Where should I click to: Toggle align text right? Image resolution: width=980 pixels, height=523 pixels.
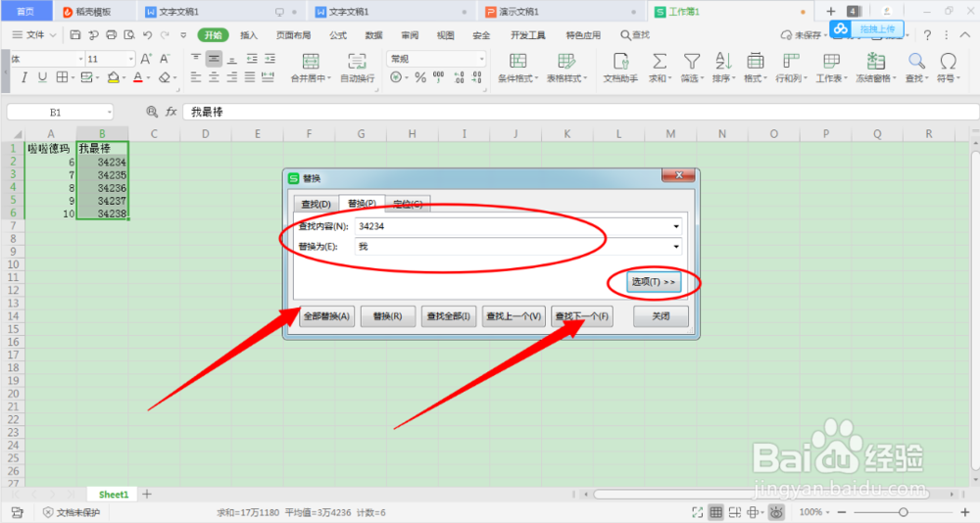click(x=232, y=77)
